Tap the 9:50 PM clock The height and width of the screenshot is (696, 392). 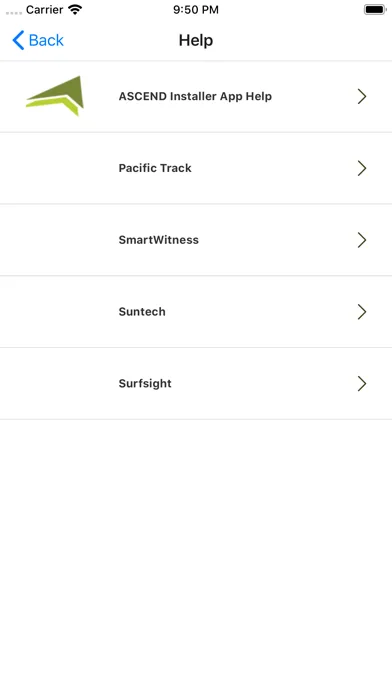196,10
